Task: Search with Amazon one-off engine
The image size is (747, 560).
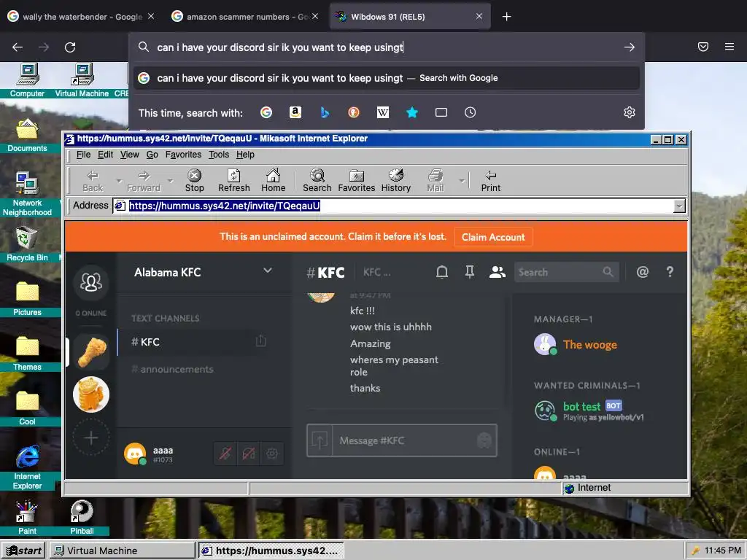Action: 295,112
